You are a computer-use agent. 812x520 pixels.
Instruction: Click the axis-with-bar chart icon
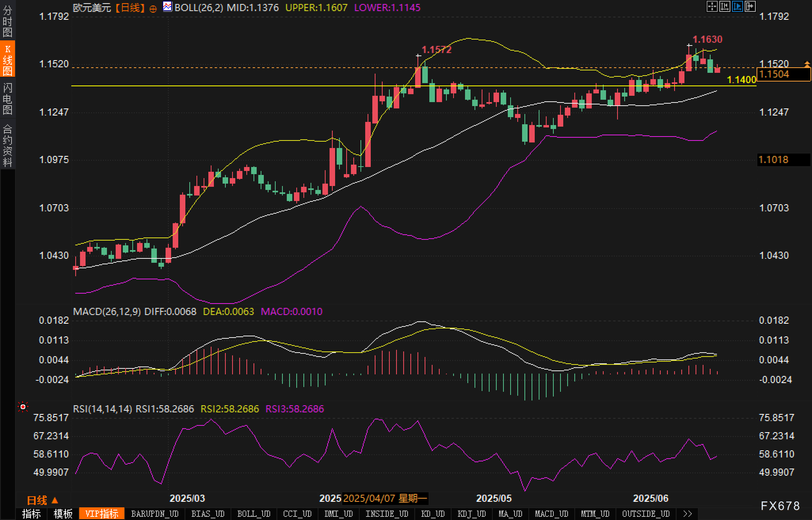point(724,6)
